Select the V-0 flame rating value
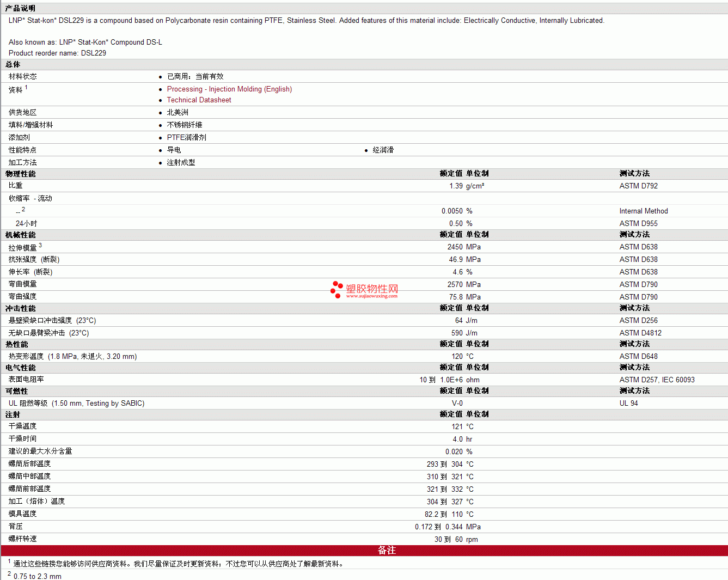Screen dimensions: 728x580 [x=457, y=404]
